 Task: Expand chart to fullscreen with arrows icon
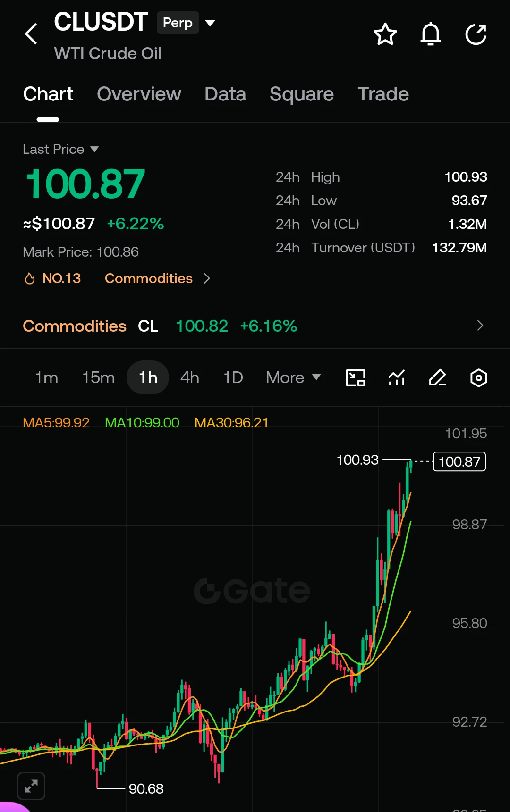(x=31, y=786)
